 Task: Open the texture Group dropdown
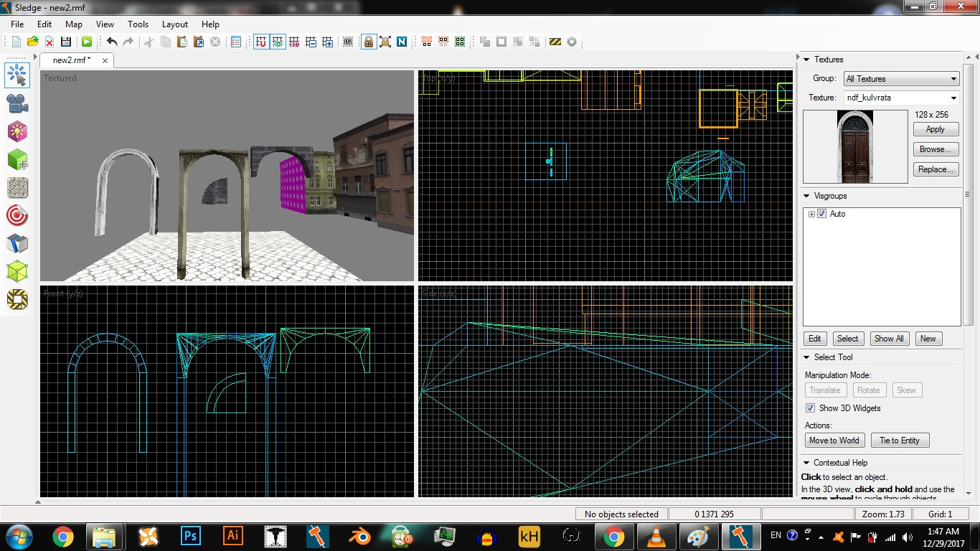tap(902, 79)
